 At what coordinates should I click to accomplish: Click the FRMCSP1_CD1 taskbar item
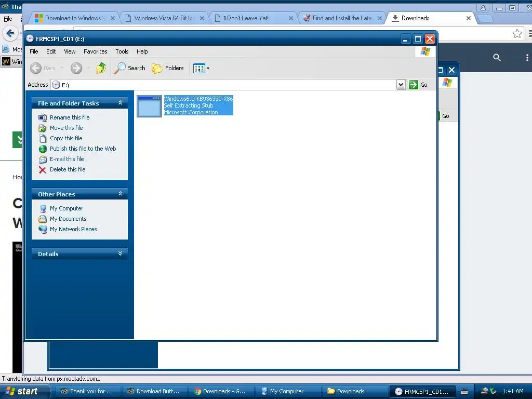[422, 392]
